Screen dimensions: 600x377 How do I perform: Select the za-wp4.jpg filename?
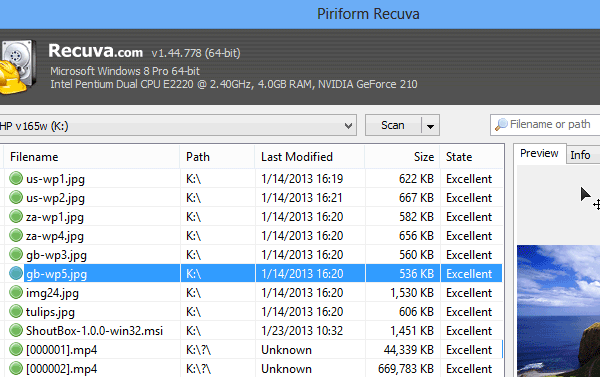point(55,236)
